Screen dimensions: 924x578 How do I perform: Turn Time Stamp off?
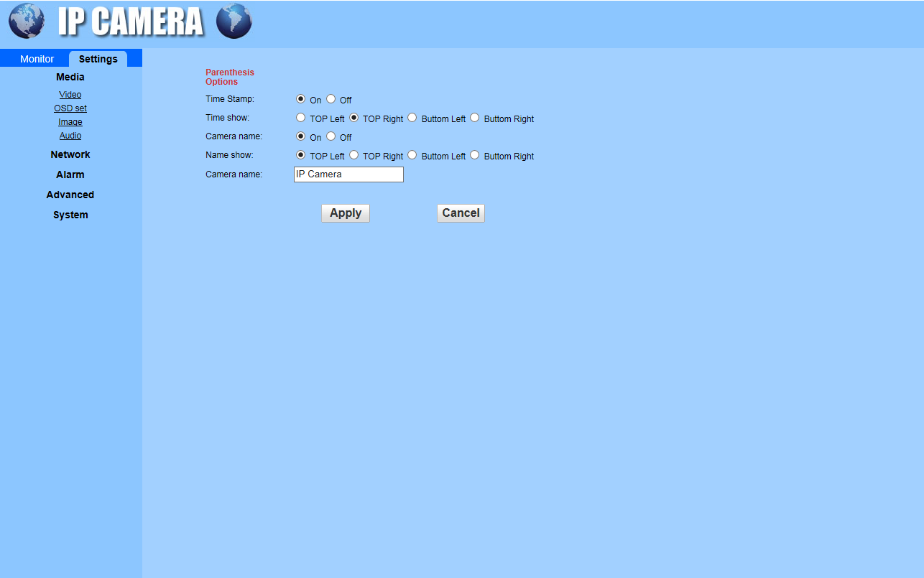pyautogui.click(x=331, y=99)
